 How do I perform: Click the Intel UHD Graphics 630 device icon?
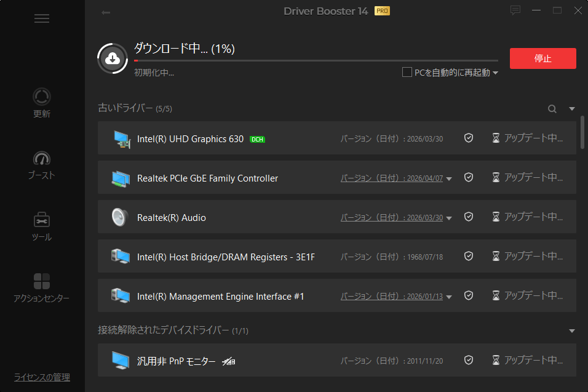click(122, 139)
